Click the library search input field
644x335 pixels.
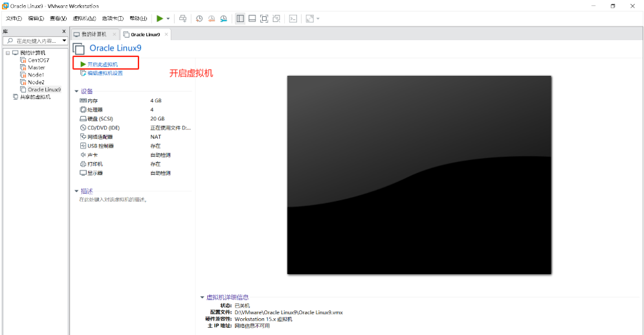click(x=36, y=41)
